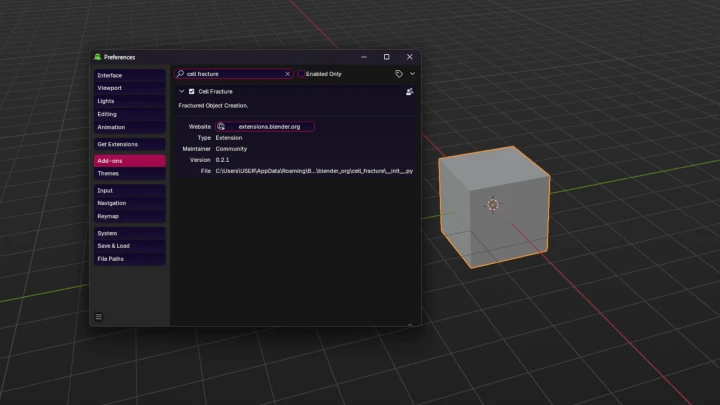Image resolution: width=720 pixels, height=405 pixels.
Task: Open the extensions.blender.org website link
Action: click(x=265, y=126)
